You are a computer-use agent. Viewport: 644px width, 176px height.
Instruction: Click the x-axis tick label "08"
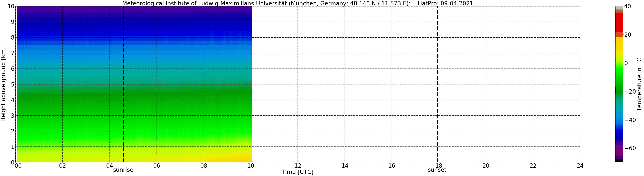coord(204,166)
